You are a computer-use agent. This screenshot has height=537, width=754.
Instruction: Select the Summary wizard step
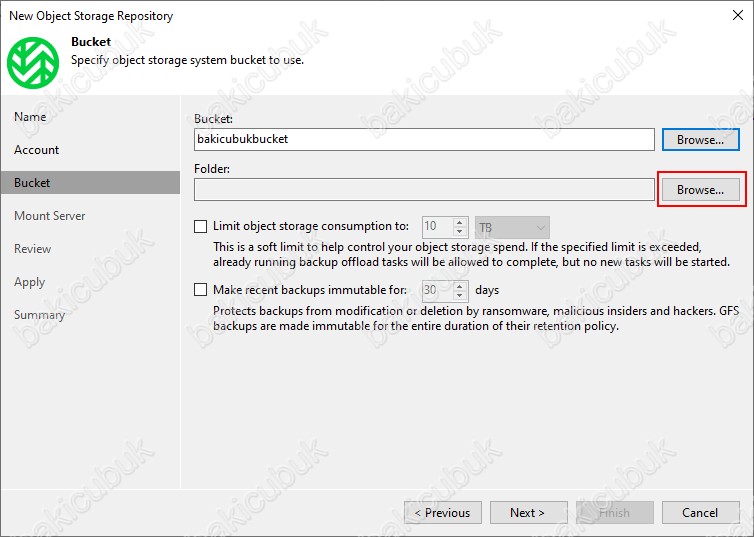tap(39, 315)
